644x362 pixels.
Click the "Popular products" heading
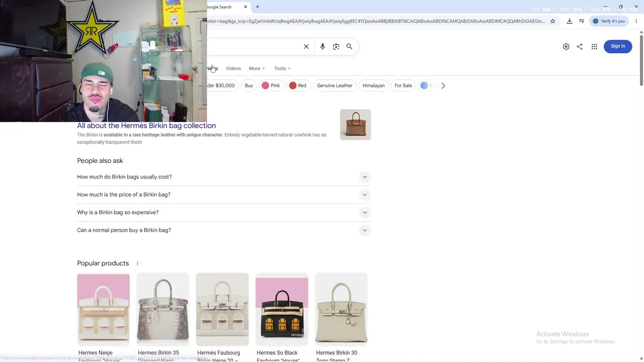(x=103, y=263)
